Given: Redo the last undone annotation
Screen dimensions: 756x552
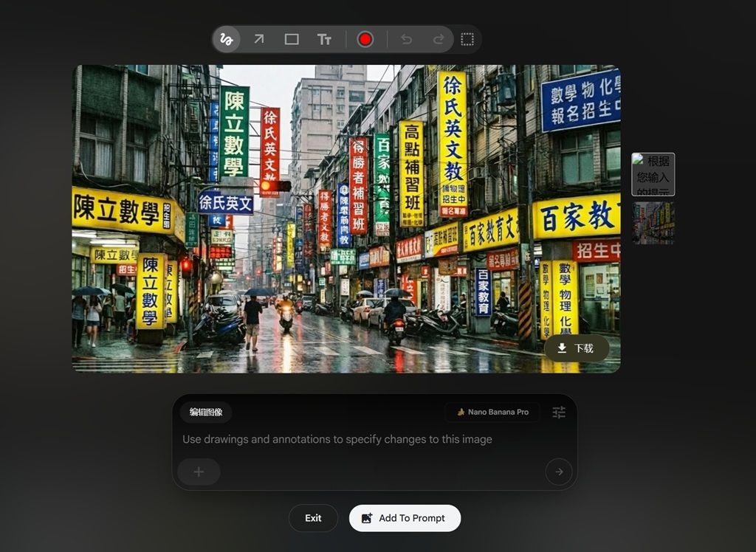Looking at the screenshot, I should [x=439, y=39].
